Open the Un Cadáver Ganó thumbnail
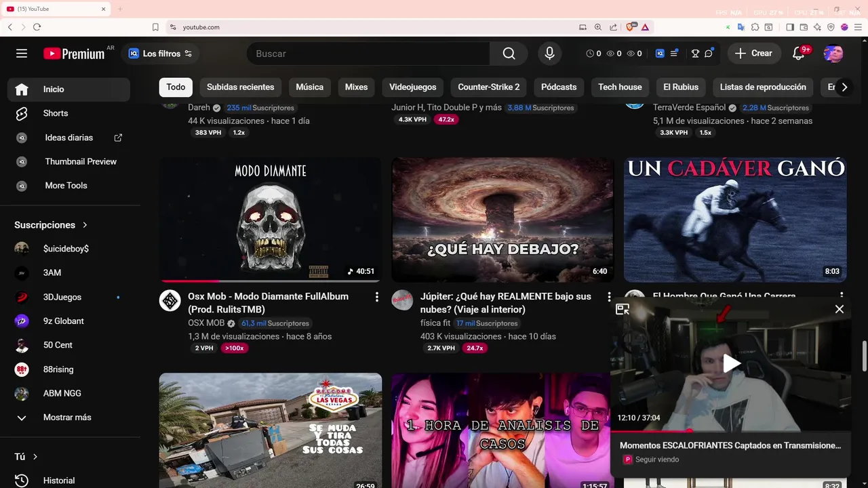The height and width of the screenshot is (488, 868). point(735,220)
